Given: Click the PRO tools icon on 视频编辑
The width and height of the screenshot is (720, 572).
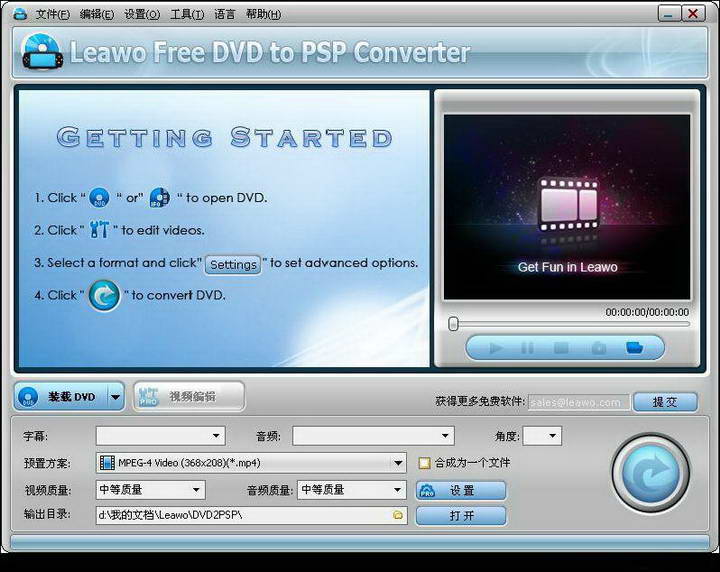Looking at the screenshot, I should pos(148,396).
